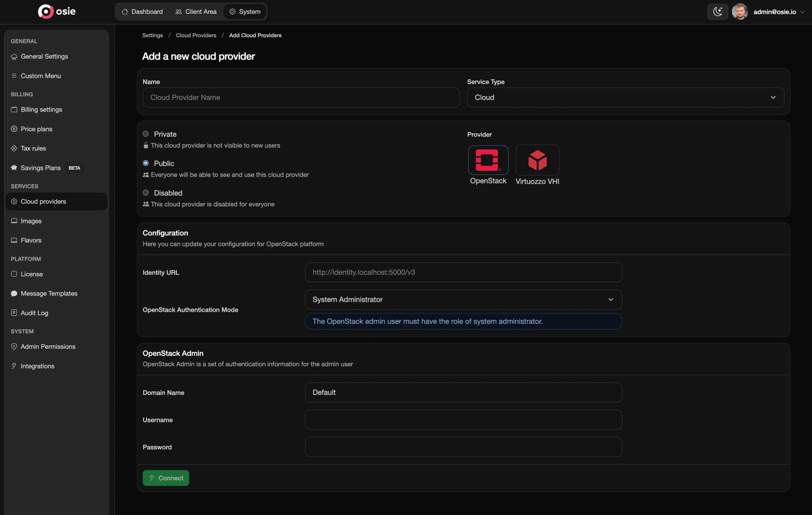Screen dimensions: 812x515
Task: Open the Audit Log
Action: (34, 313)
